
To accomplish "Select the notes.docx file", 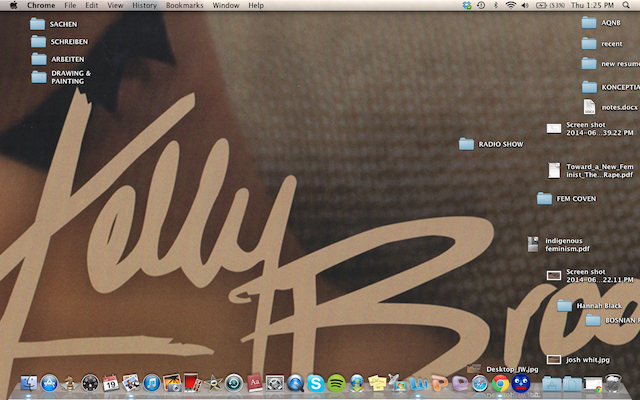I will (x=590, y=107).
